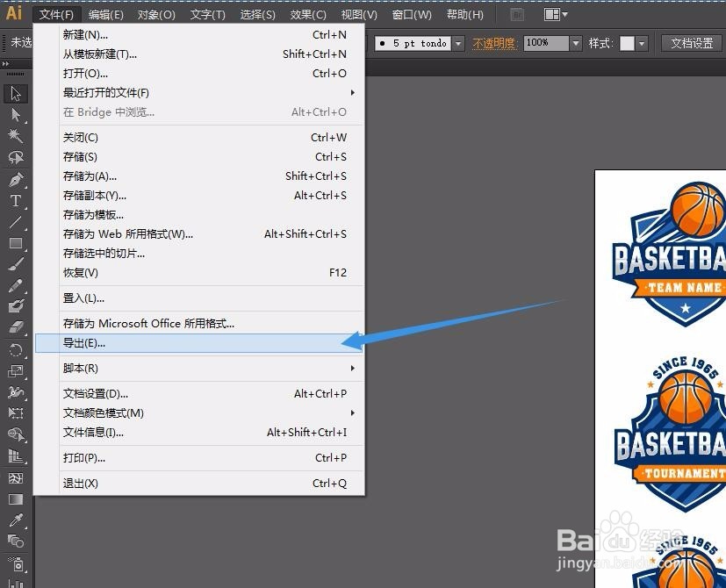Viewport: 726px width, 588px height.
Task: Select the Mesh tool
Action: 16,477
